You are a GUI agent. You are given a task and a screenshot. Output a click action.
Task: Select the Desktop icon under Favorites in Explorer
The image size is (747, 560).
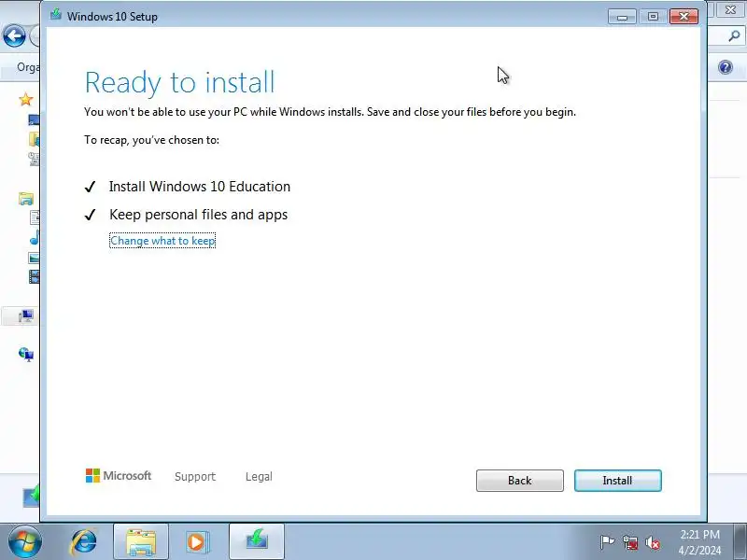pos(34,119)
